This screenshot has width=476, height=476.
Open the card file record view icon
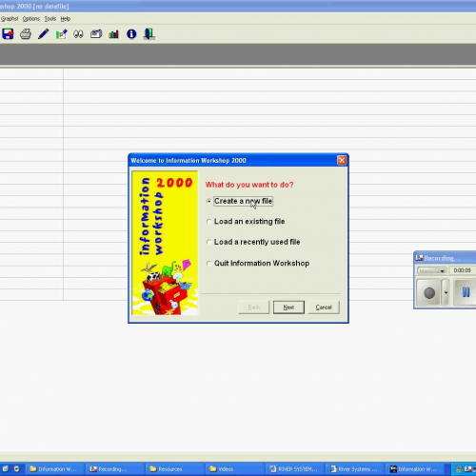tap(96, 33)
